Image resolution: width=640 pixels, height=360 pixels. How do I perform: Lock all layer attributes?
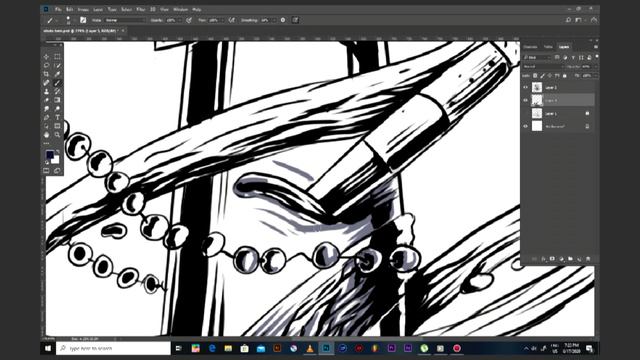click(x=565, y=76)
